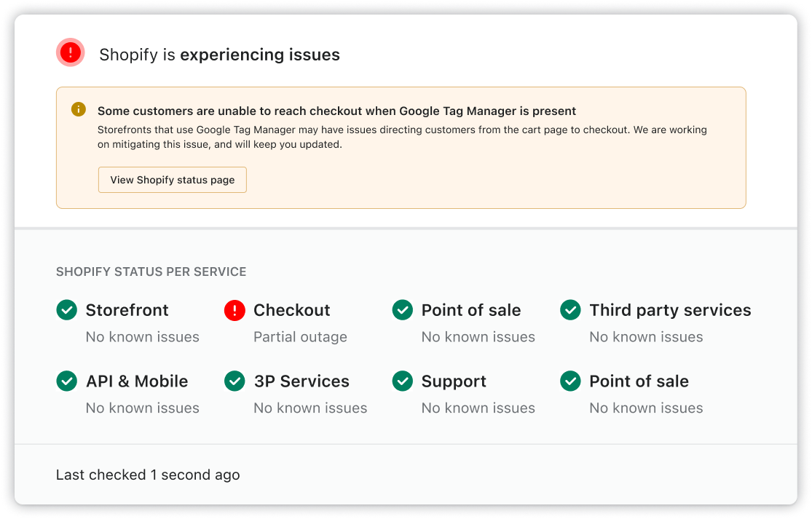Click the red alert icon beside the "Shopify is experiencing issues" heading
Screen dimensions: 812x519
(71, 53)
